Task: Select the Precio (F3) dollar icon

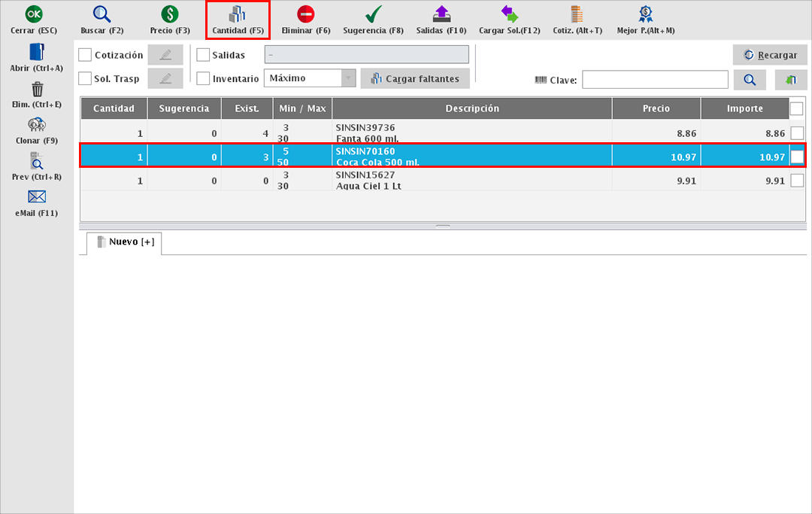Action: [x=169, y=14]
